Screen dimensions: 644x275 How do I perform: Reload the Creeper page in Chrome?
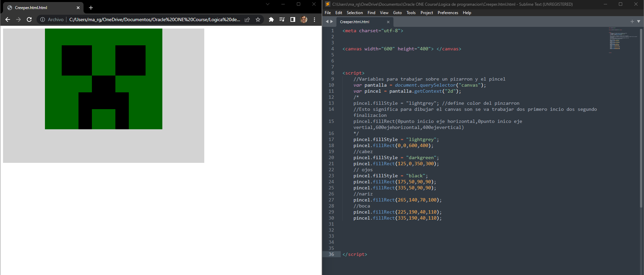point(29,19)
